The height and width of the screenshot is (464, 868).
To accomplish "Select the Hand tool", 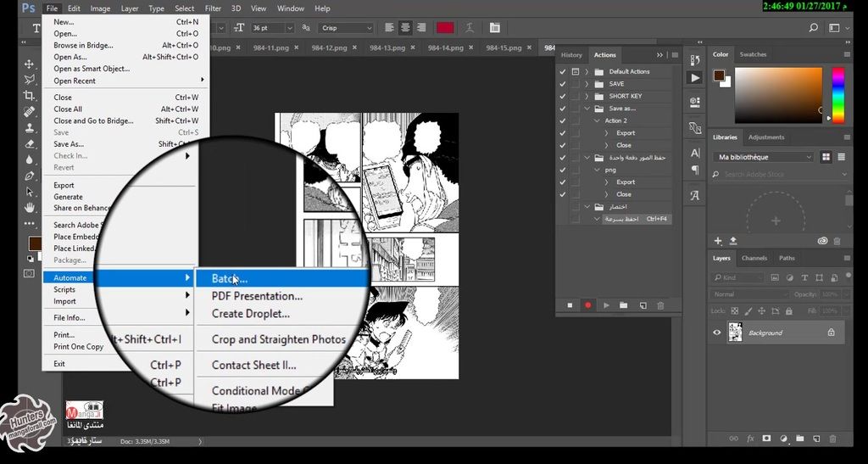I will click(x=30, y=208).
